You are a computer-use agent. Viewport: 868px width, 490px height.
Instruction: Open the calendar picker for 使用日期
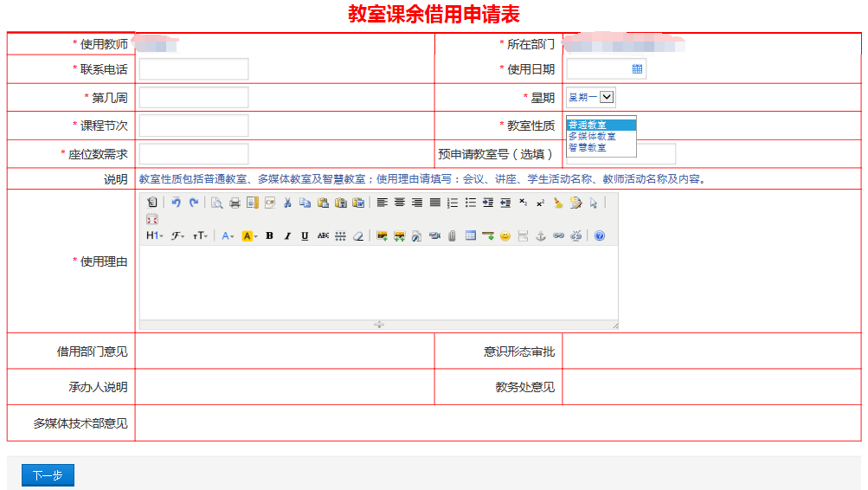pos(637,69)
